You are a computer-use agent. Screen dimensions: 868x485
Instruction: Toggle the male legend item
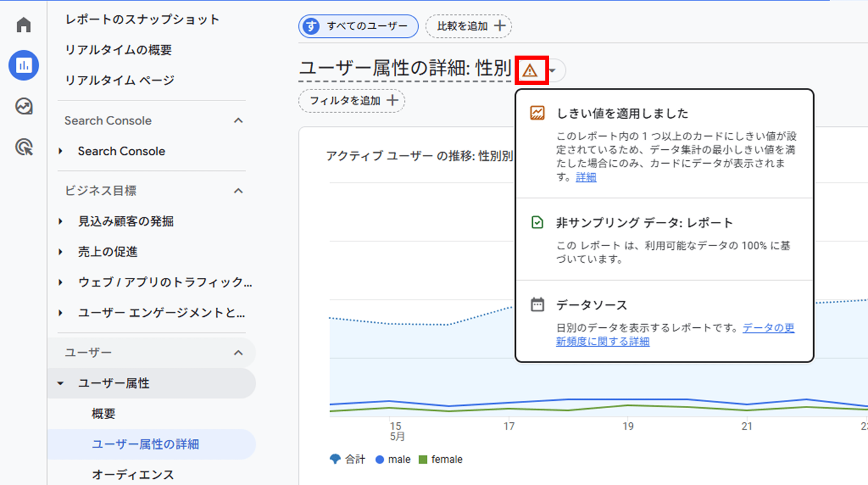(x=393, y=459)
